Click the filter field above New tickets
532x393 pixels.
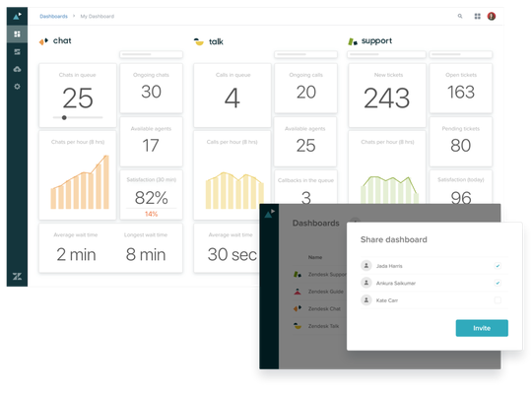click(x=386, y=54)
